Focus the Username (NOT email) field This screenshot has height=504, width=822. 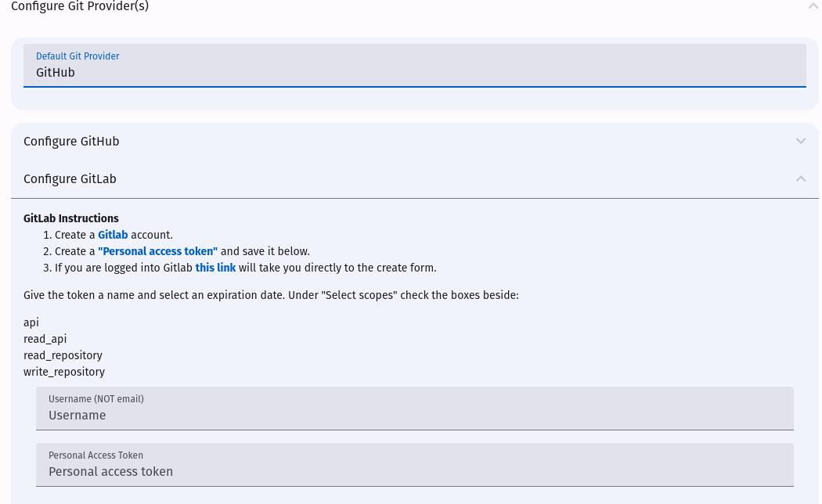click(x=415, y=409)
